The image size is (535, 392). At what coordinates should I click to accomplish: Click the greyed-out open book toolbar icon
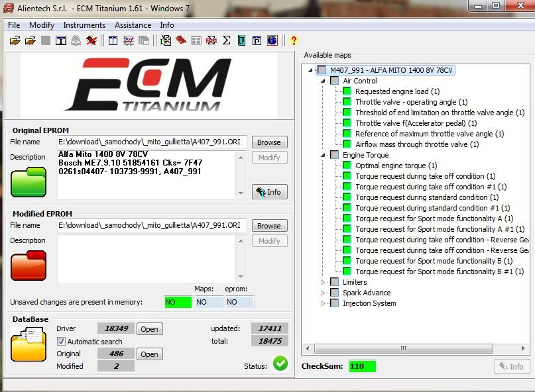point(76,40)
